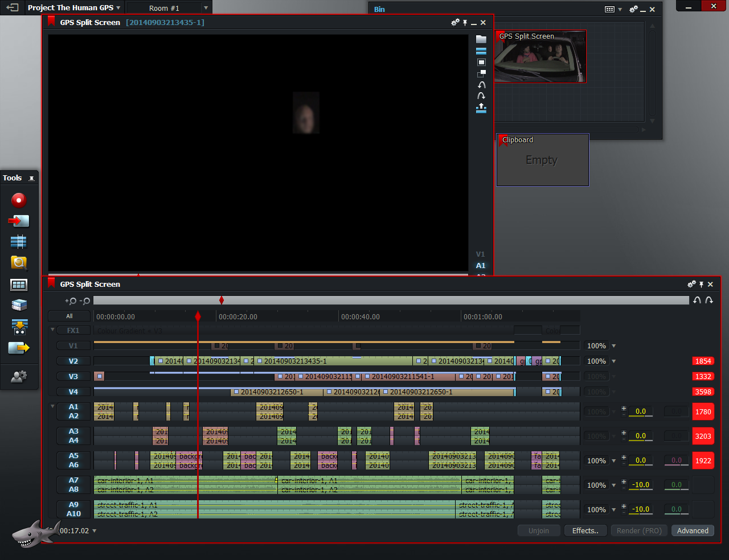Open the user preferences gear-person icon
The width and height of the screenshot is (729, 560).
pos(19,376)
